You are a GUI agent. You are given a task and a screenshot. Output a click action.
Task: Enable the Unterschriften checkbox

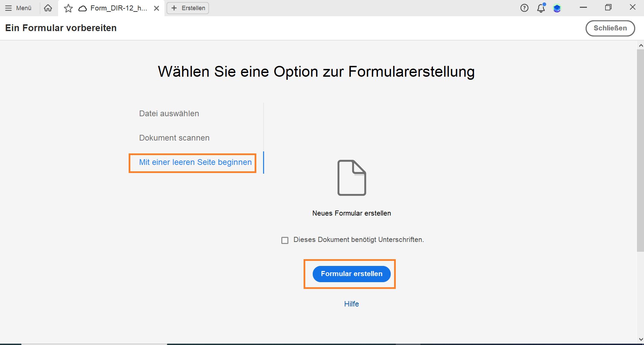285,240
